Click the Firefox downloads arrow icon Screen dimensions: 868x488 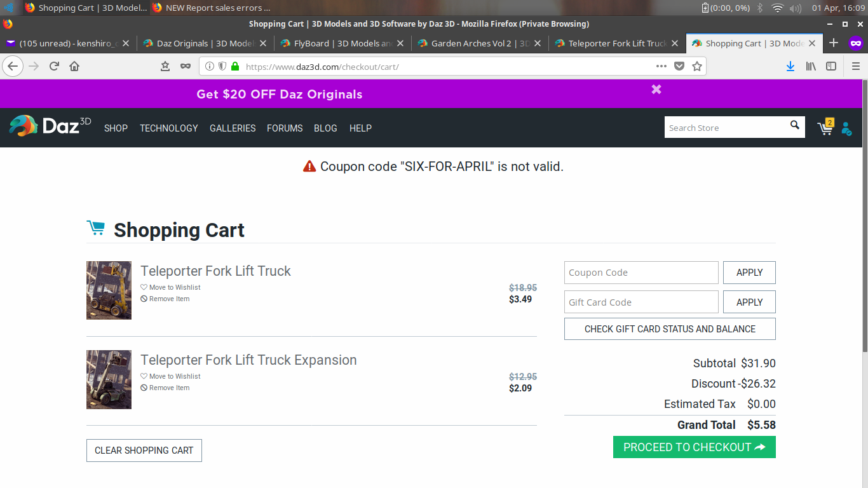click(x=790, y=66)
